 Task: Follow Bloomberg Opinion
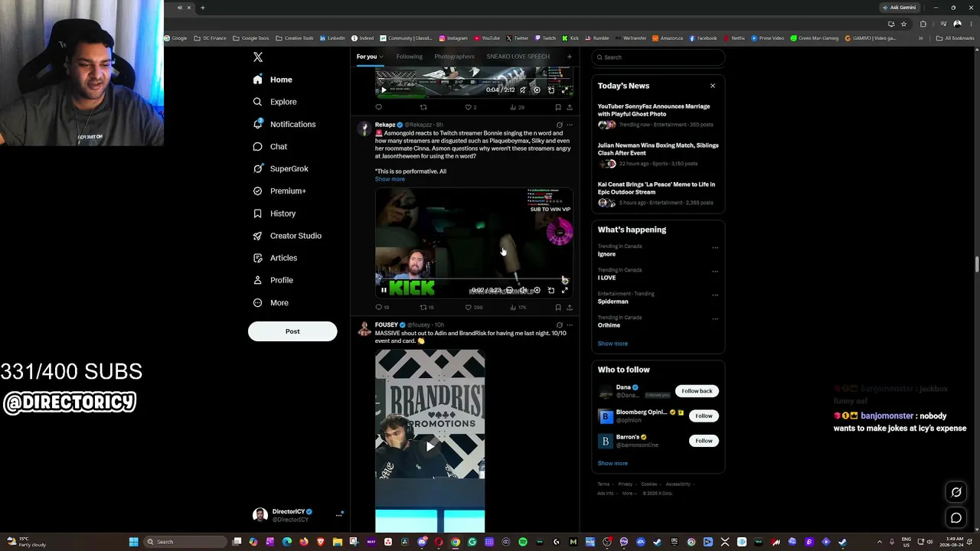(704, 416)
